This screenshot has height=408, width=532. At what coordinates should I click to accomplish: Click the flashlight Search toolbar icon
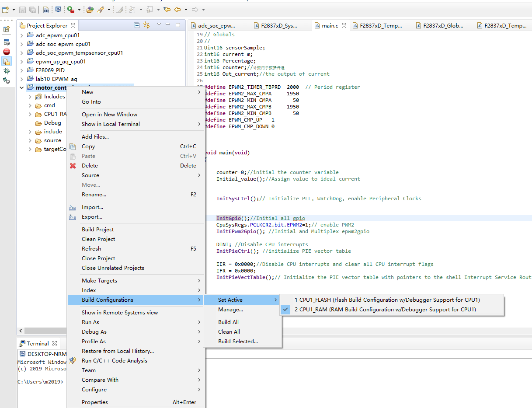click(100, 9)
